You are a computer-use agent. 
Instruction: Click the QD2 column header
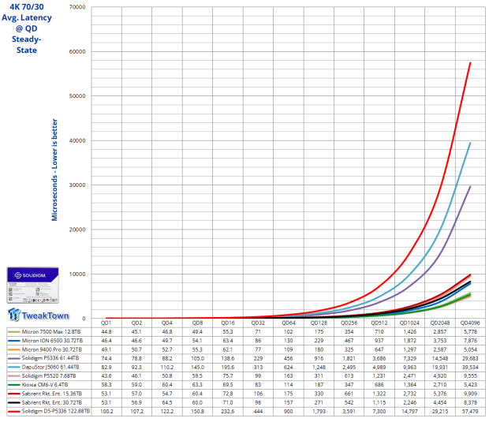(136, 323)
